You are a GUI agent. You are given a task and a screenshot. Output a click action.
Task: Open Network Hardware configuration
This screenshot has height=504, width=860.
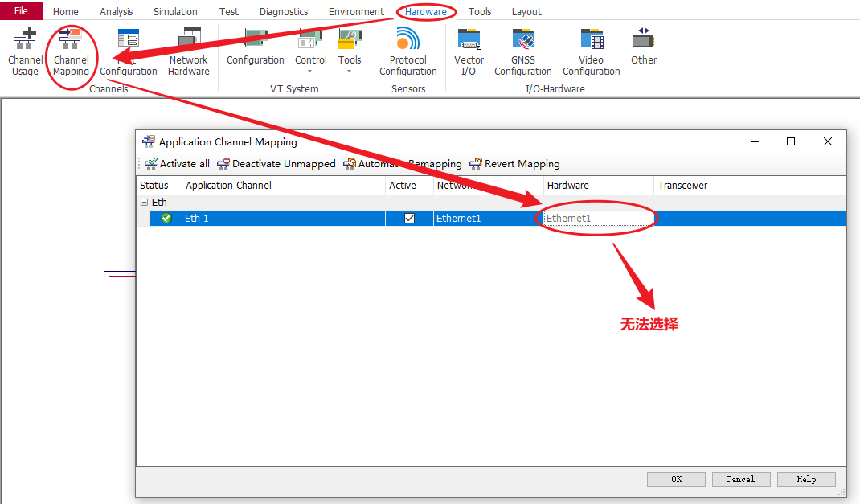click(x=189, y=51)
